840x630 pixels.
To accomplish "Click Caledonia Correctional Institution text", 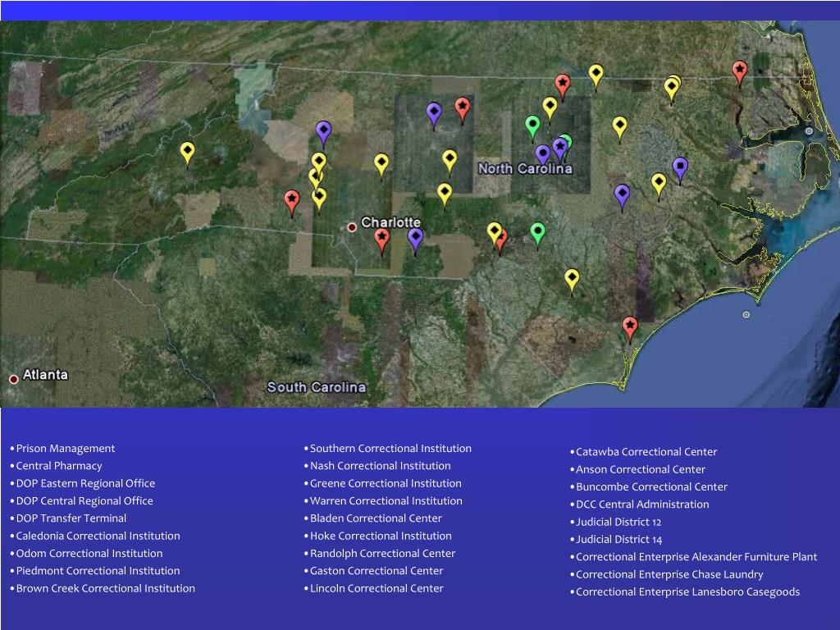I will pos(98,536).
